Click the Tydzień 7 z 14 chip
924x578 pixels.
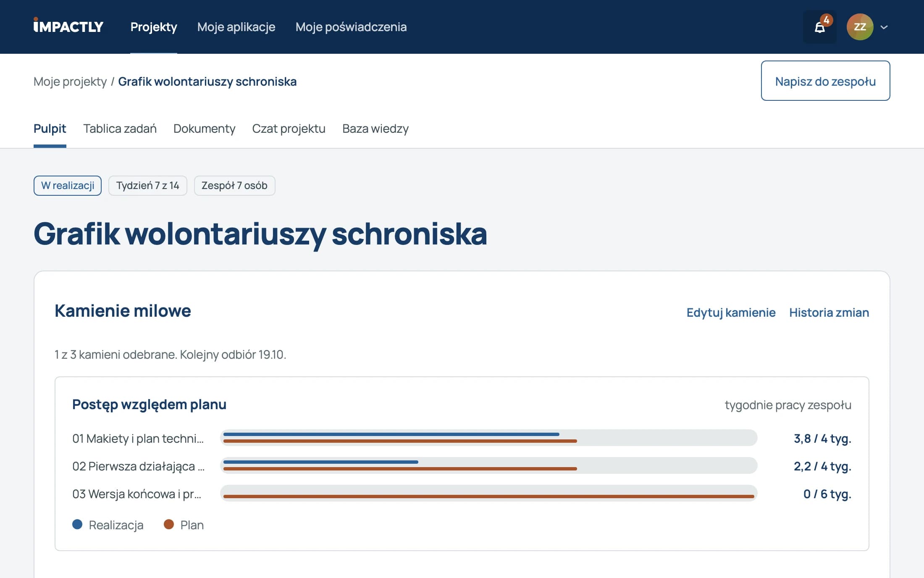[x=148, y=186]
